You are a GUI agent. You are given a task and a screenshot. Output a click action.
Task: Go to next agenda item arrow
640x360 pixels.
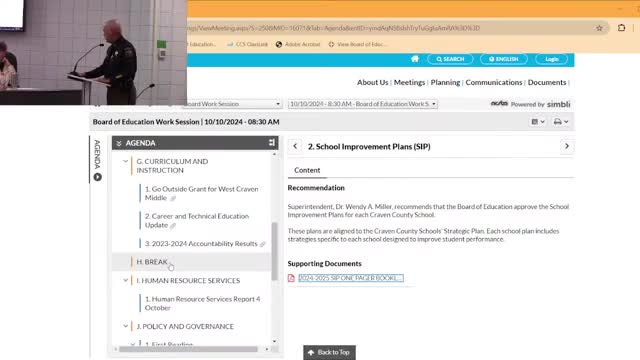click(567, 146)
